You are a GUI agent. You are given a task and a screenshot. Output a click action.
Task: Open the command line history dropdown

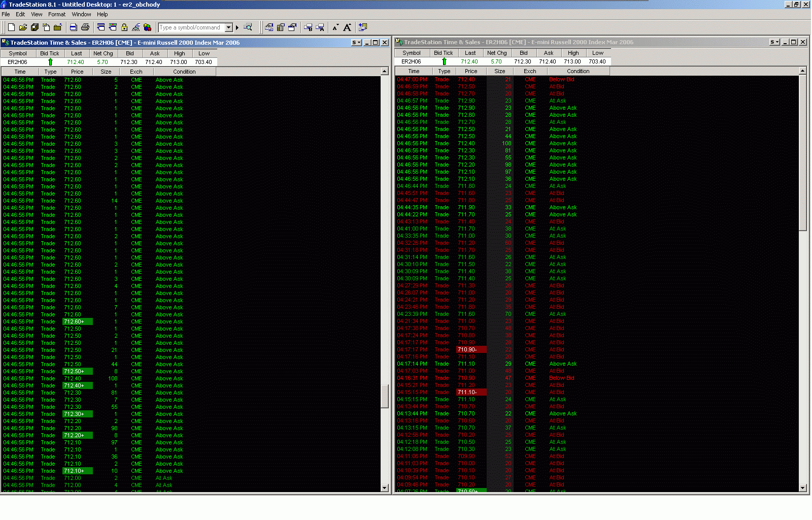(x=229, y=27)
